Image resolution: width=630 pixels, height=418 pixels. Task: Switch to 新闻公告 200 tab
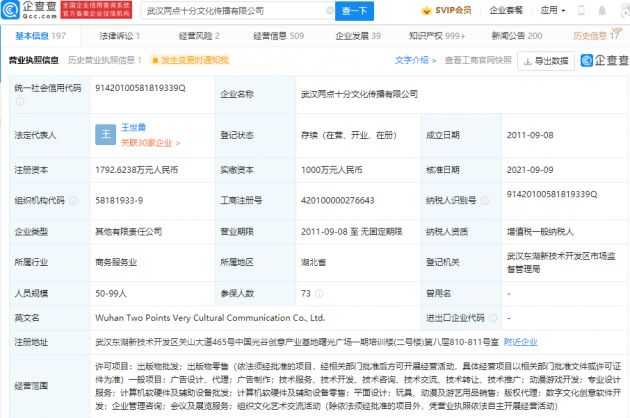coord(517,36)
